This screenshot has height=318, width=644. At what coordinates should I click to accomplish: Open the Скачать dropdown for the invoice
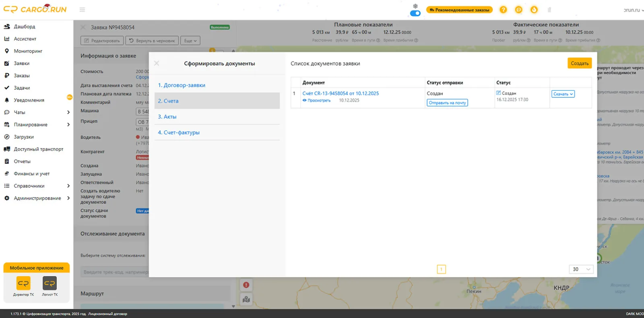tap(563, 94)
